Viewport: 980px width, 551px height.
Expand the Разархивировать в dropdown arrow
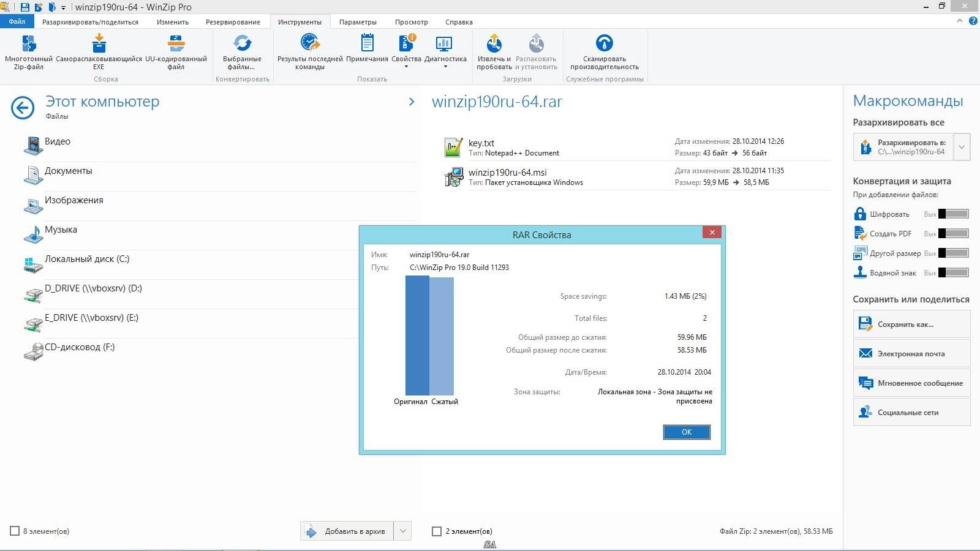point(962,147)
